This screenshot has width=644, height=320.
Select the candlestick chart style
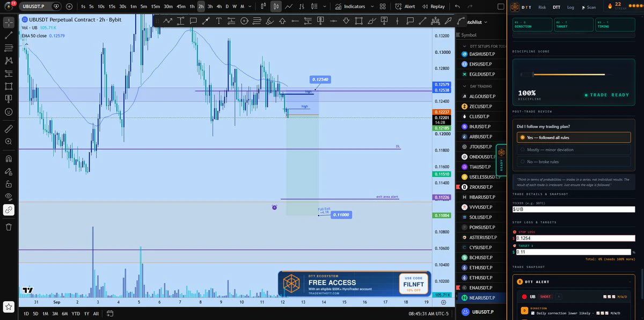point(276,6)
